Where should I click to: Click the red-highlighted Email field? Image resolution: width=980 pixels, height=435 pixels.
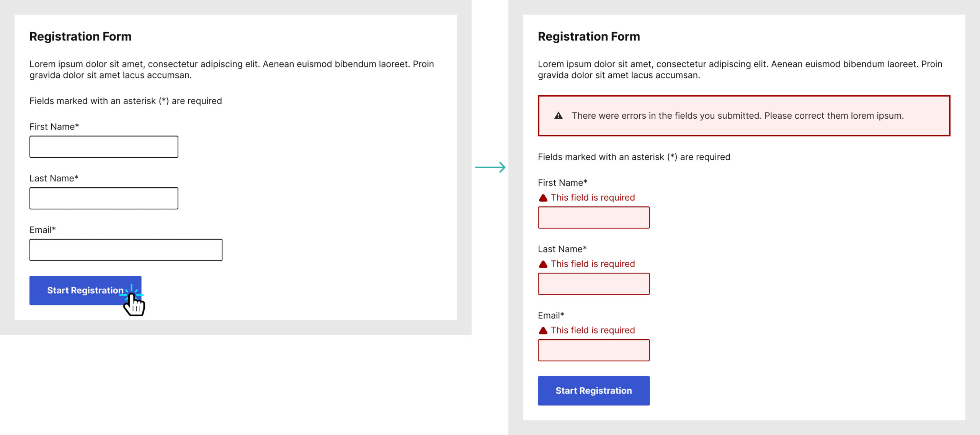click(593, 350)
